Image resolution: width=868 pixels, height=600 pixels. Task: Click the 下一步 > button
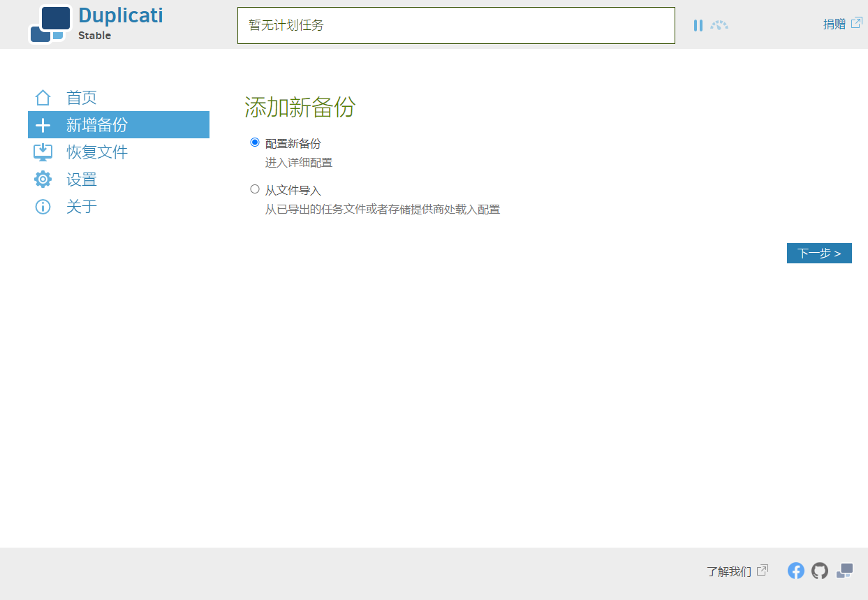(x=819, y=253)
